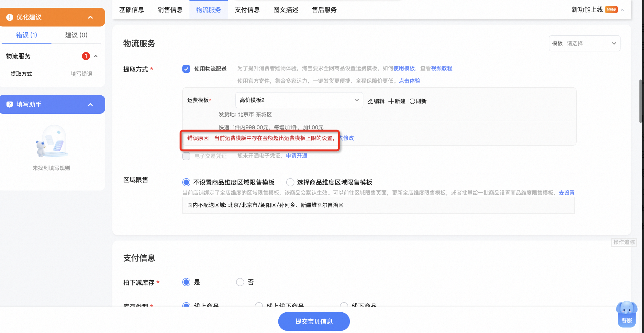Click the 新建 plus icon
The height and width of the screenshot is (333, 644).
(x=391, y=101)
